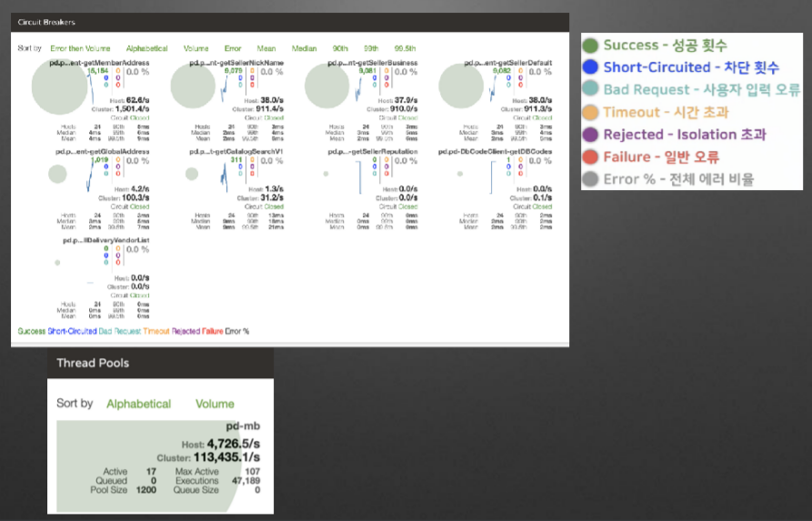812x521 pixels.
Task: Click the Cluster: 1,501.4/s value
Action: (132, 109)
